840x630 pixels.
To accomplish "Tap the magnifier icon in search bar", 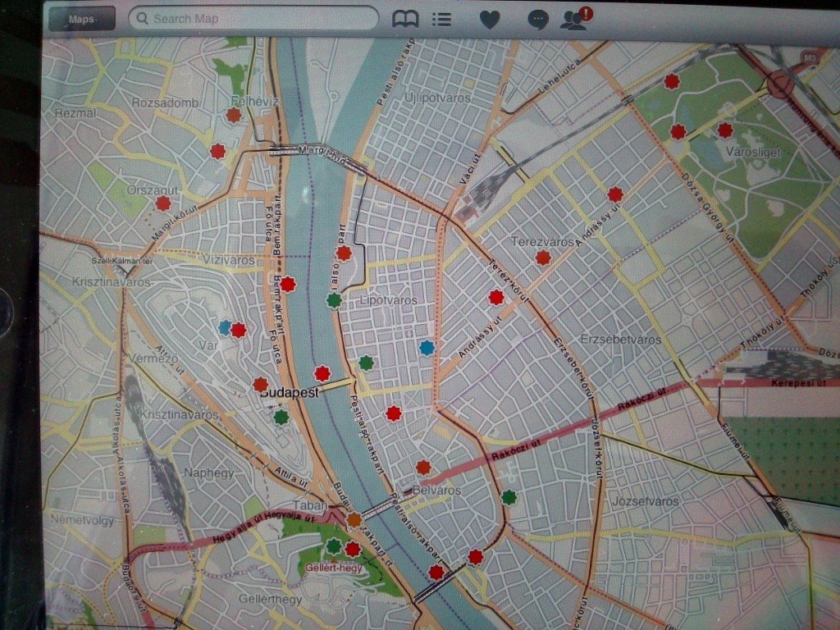I will click(x=143, y=18).
